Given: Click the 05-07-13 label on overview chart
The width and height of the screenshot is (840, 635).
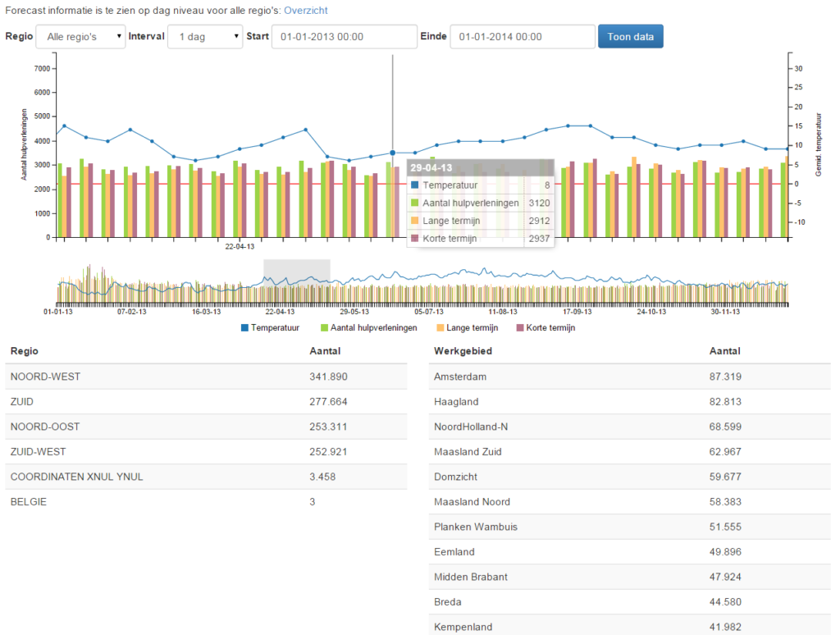Looking at the screenshot, I should point(428,311).
